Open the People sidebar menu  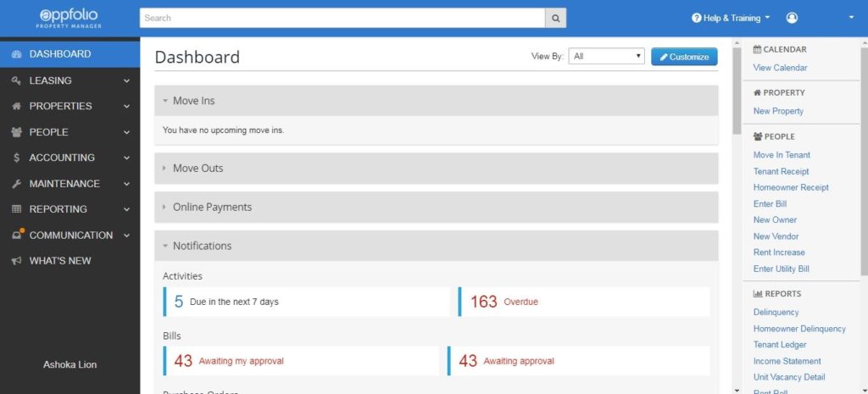point(70,132)
